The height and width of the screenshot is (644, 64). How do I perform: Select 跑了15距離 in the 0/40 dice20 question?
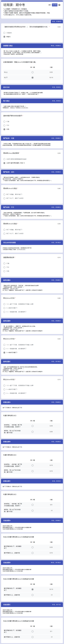tap(4, 194)
